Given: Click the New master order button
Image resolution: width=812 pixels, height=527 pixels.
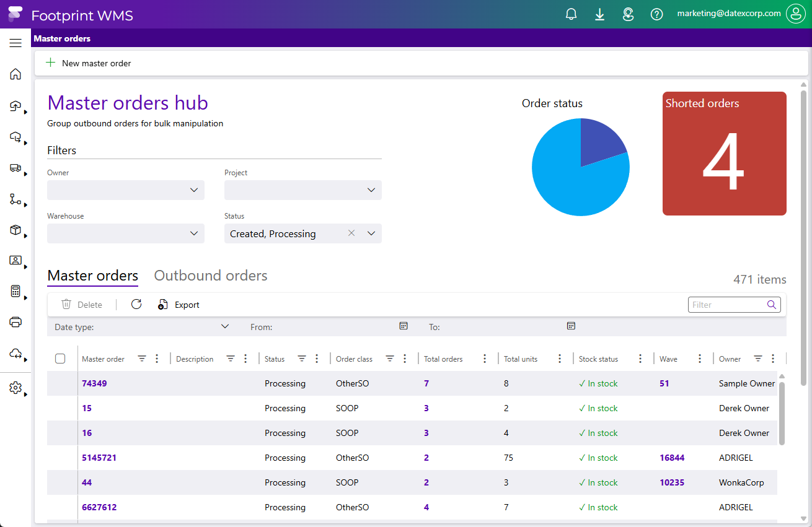Looking at the screenshot, I should click(89, 63).
